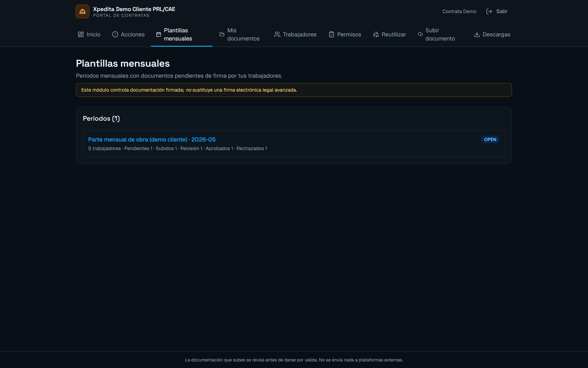Click the Xpedita Demo Cliente PRL/CAE title
The image size is (588, 368).
point(134,9)
